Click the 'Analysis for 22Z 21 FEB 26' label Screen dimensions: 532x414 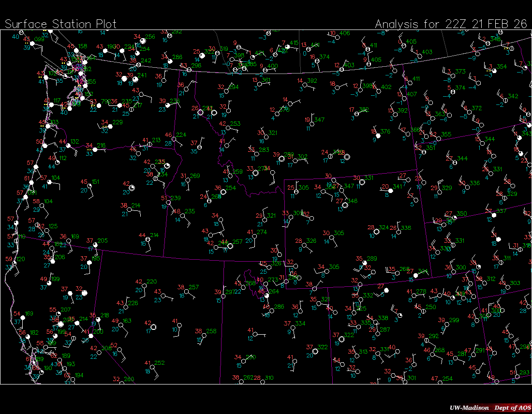coord(451,24)
